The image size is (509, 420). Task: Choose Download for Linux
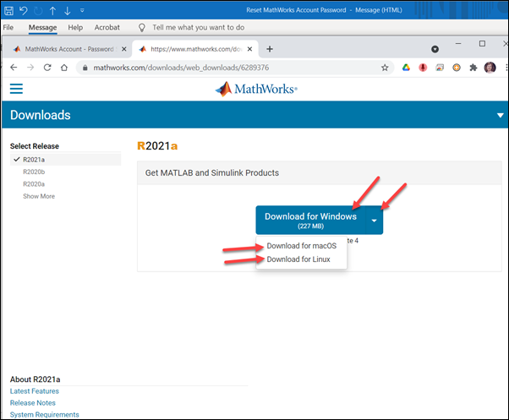(298, 259)
